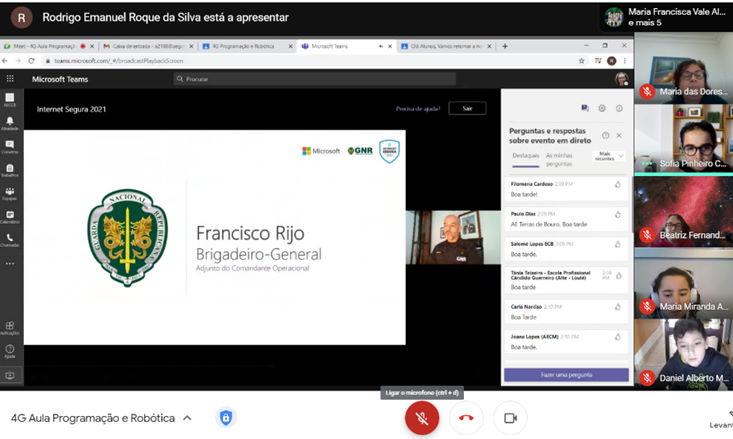Open 'Mais recentes' sort dropdown

coord(609,156)
